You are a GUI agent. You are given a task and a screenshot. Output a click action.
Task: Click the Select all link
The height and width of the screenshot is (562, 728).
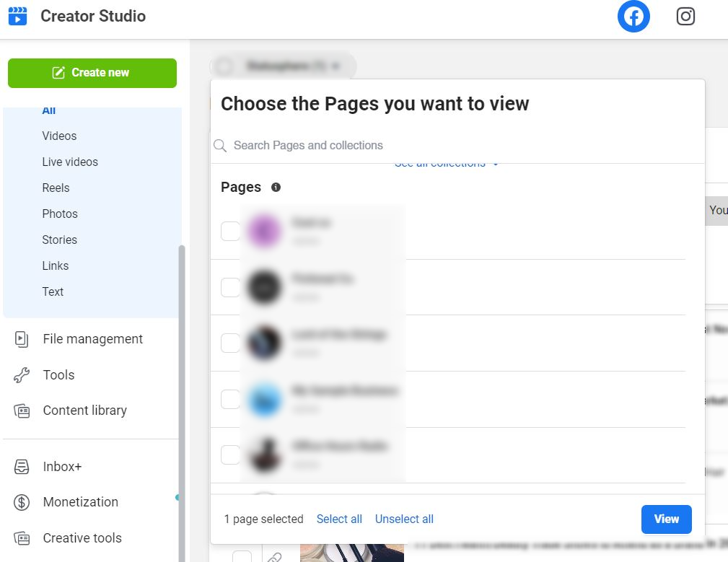point(339,519)
